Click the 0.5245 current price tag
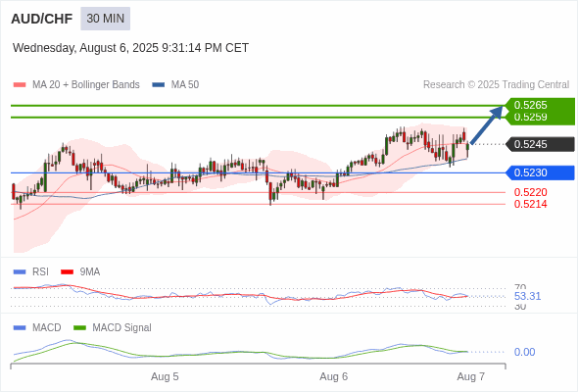Screen dimensions: 578x392 [541, 144]
